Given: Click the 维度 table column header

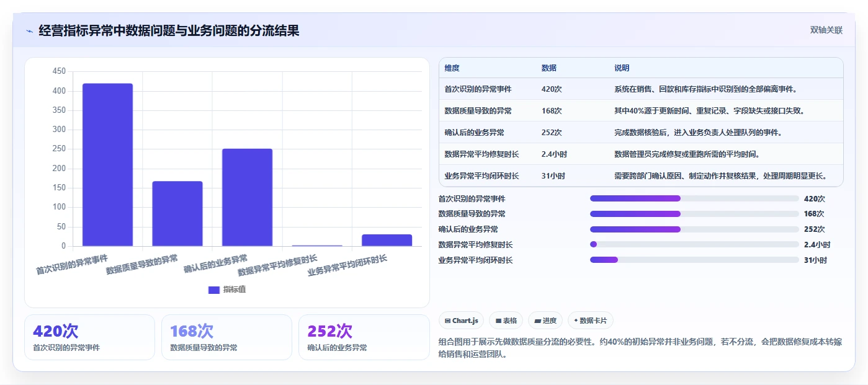Looking at the screenshot, I should [452, 68].
